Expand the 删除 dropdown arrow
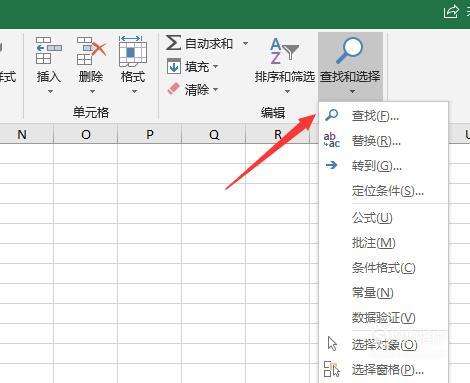Screen dimensions: 470x383 [x=92, y=91]
